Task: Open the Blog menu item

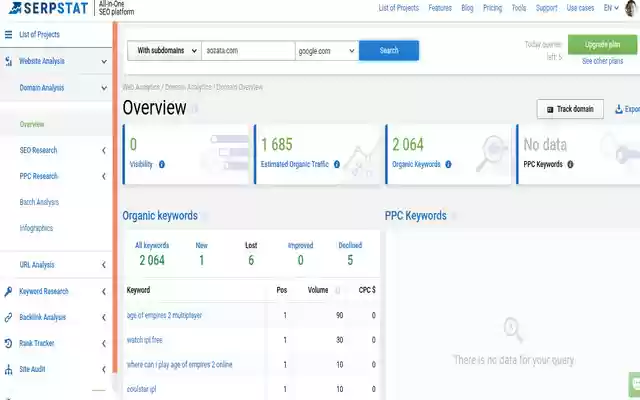Action: 467,8
